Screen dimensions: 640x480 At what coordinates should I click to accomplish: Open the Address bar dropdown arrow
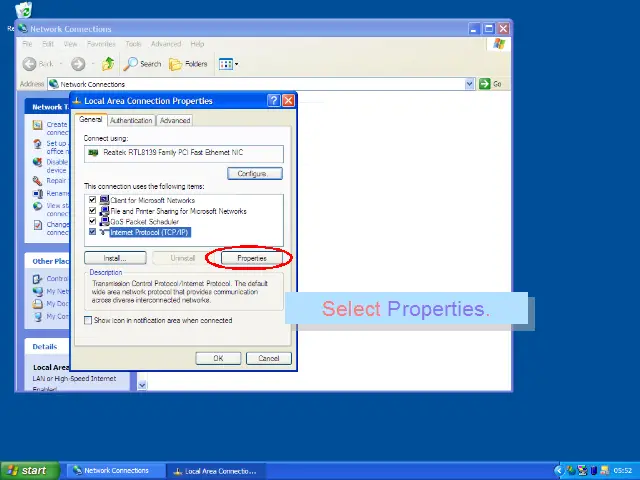coord(470,84)
